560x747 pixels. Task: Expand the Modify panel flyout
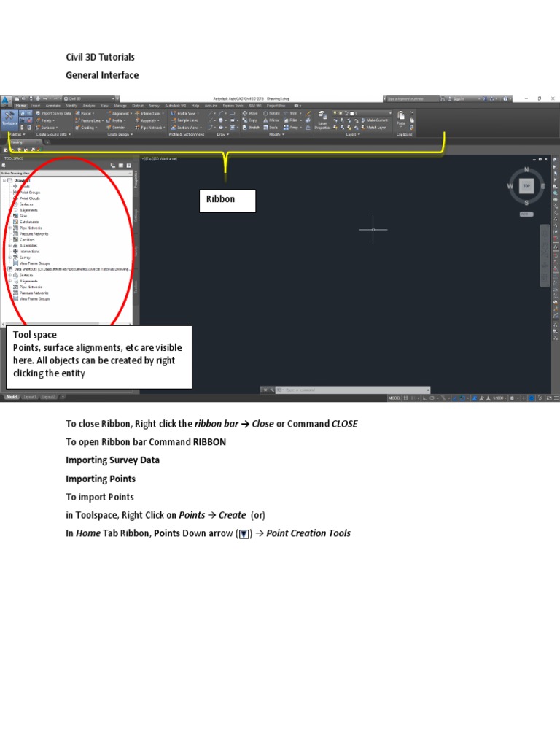coord(276,135)
